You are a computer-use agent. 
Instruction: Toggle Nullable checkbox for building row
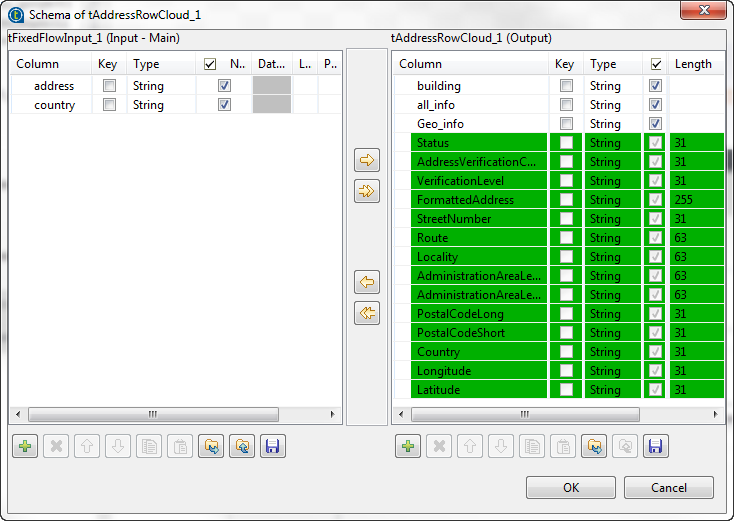click(x=655, y=86)
